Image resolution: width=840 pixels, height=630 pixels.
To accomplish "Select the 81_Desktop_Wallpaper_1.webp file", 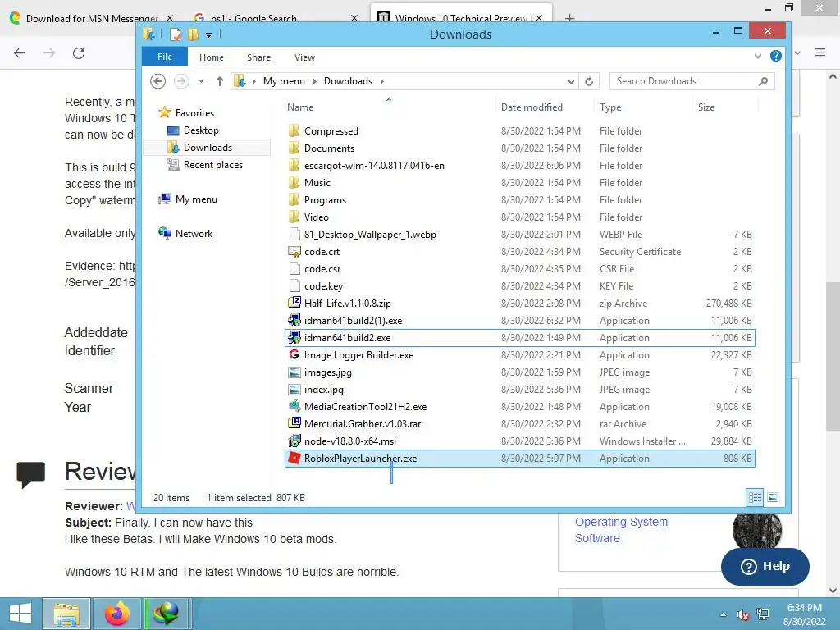I will pyautogui.click(x=370, y=234).
